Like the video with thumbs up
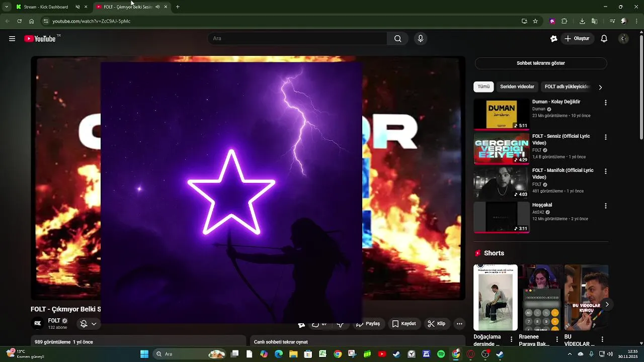 pyautogui.click(x=319, y=324)
